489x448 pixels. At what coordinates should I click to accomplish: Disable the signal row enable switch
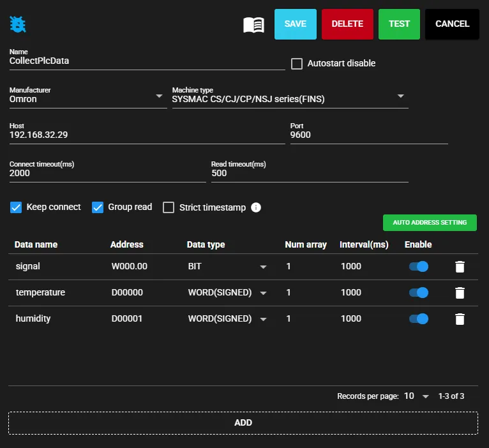point(419,267)
